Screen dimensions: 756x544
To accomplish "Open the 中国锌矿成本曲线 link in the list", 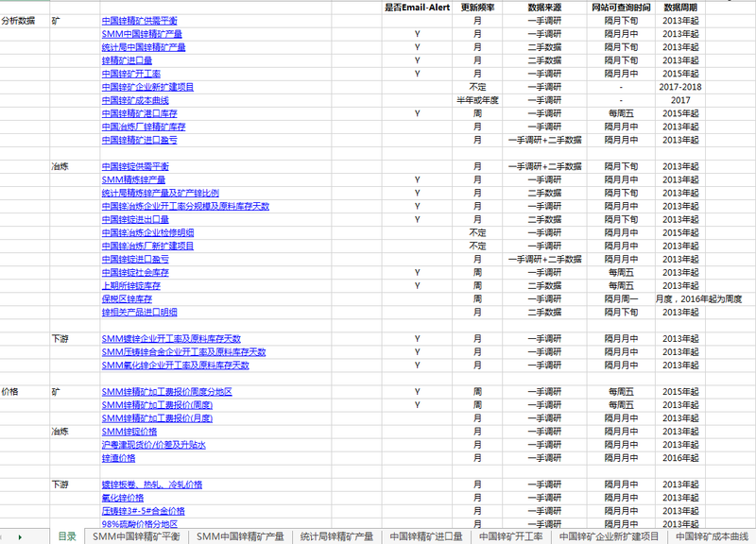I will pyautogui.click(x=135, y=100).
